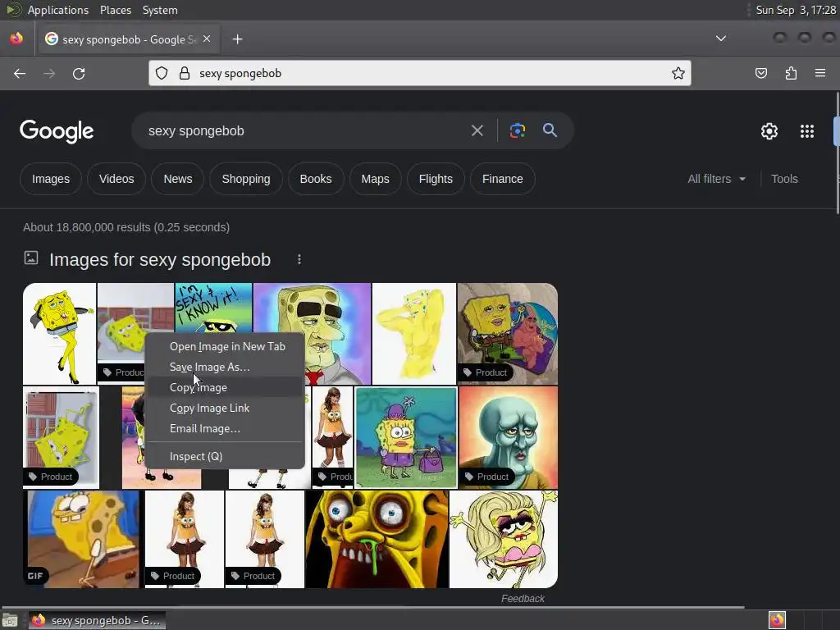Open the System menu
Screen dimensions: 840x630
coord(160,10)
